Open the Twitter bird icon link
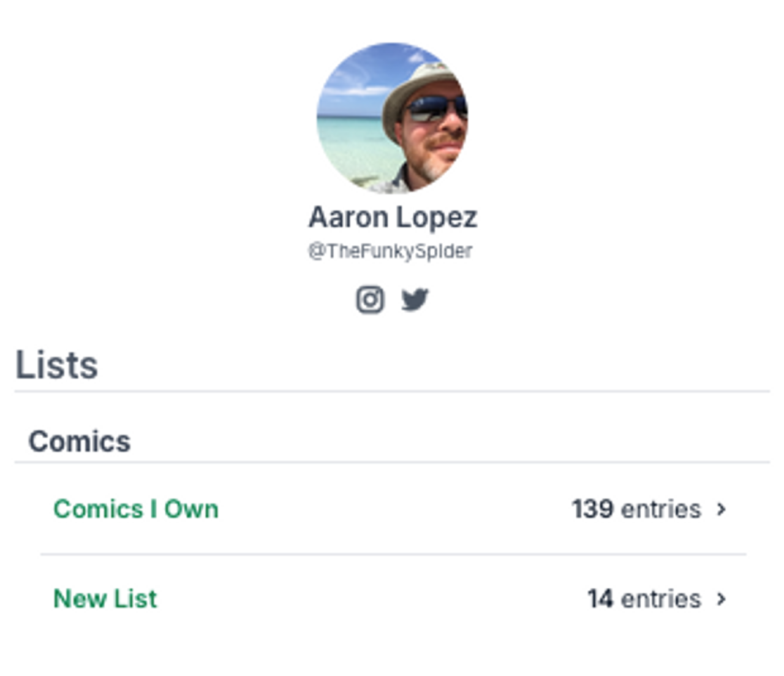The image size is (784, 676). [x=415, y=300]
